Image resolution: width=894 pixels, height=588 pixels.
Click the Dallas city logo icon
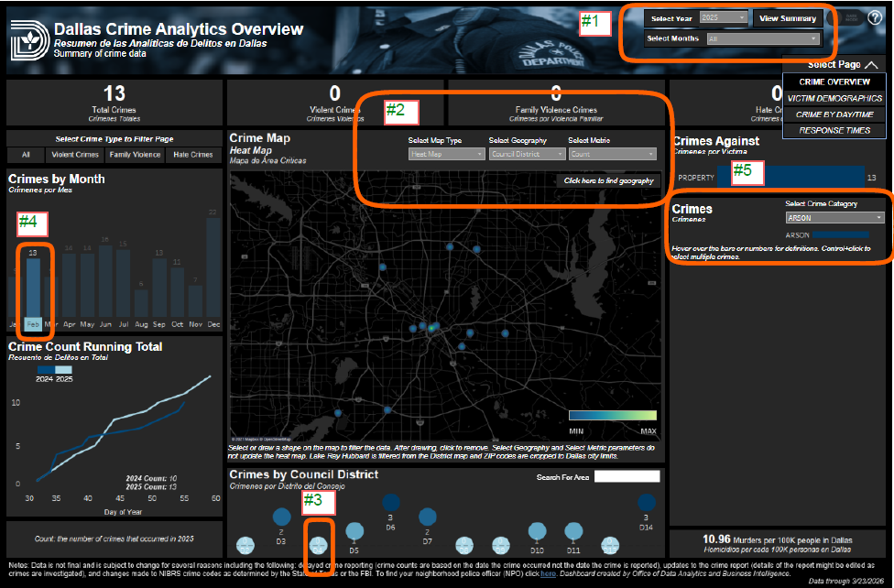(x=28, y=38)
